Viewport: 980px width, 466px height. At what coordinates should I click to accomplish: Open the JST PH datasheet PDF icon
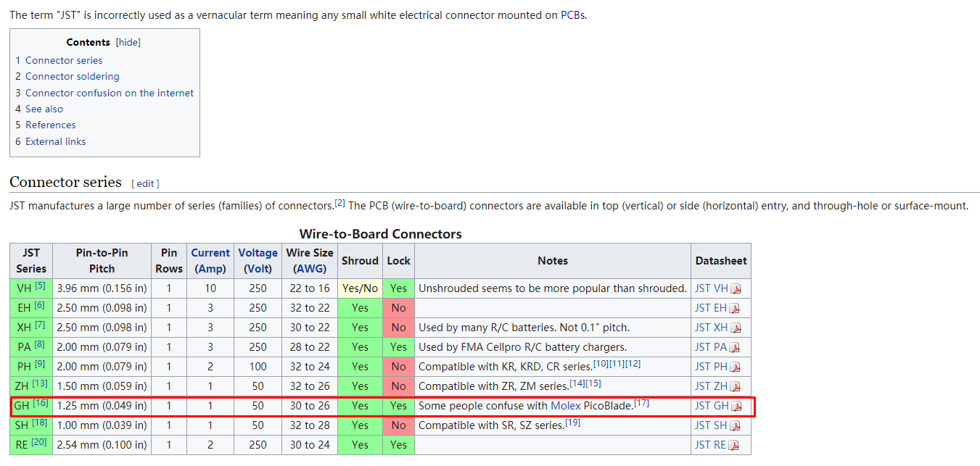coord(735,367)
